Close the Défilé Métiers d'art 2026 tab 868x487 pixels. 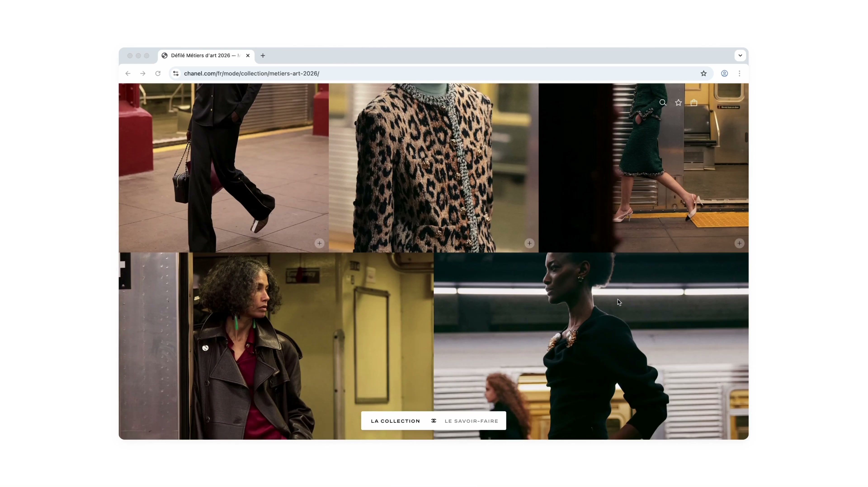248,56
